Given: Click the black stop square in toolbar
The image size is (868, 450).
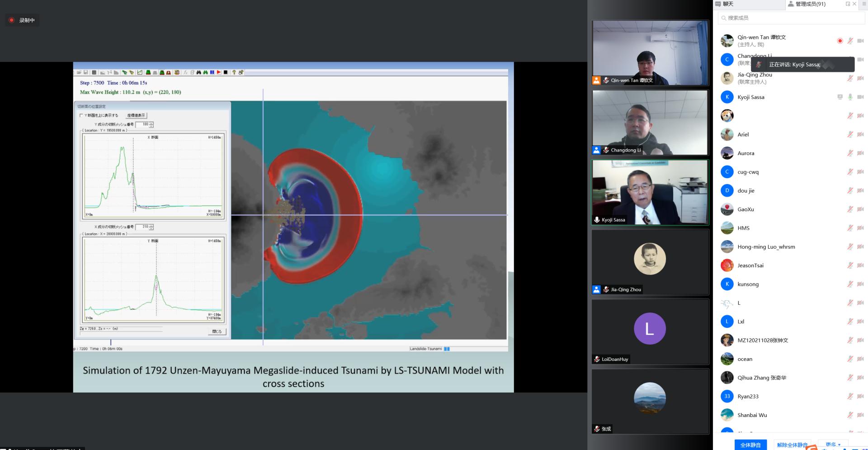Looking at the screenshot, I should [x=226, y=72].
